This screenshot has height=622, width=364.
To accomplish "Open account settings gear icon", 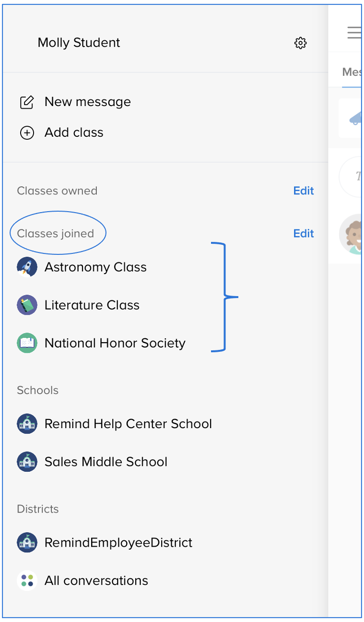I will point(300,43).
